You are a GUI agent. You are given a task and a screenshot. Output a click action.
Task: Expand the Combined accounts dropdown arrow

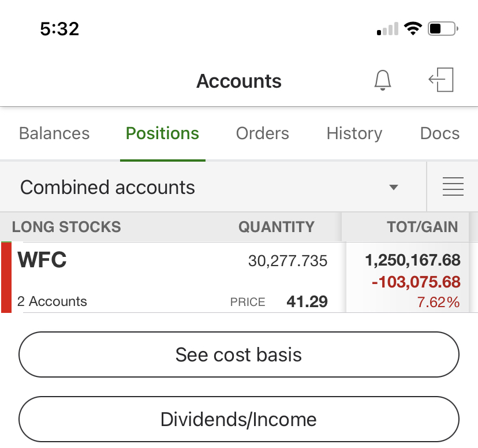tap(394, 187)
